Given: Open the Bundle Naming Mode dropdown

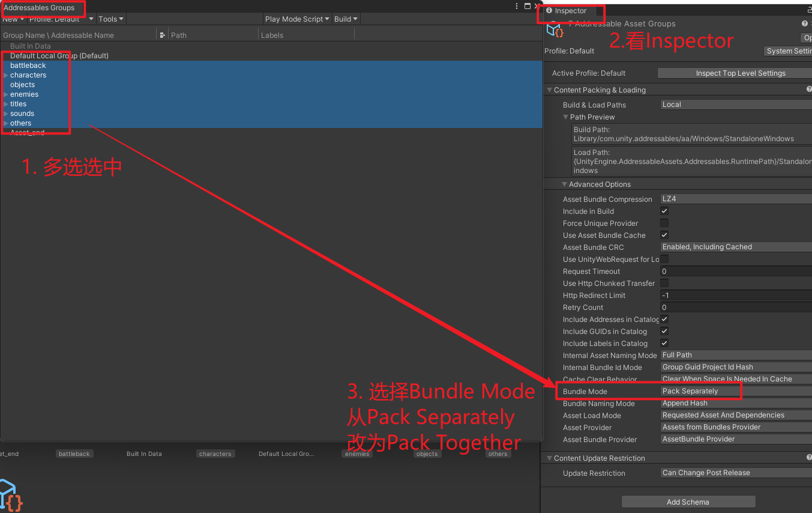Looking at the screenshot, I should tap(736, 403).
